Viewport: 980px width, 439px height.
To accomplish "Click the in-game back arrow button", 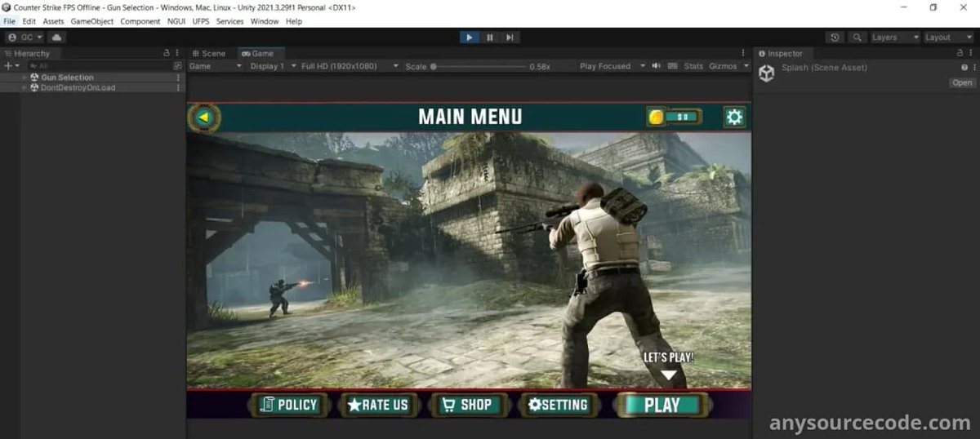I will (204, 118).
